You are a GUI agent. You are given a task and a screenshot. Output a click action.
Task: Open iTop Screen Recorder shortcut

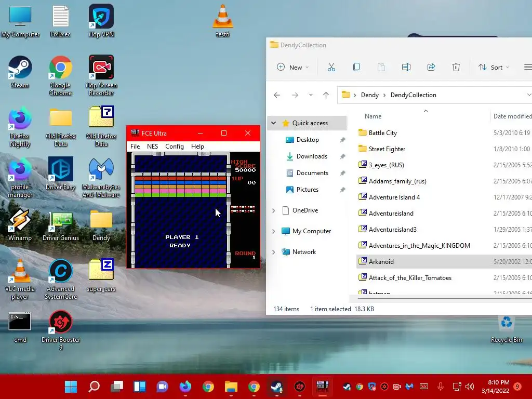pos(101,75)
